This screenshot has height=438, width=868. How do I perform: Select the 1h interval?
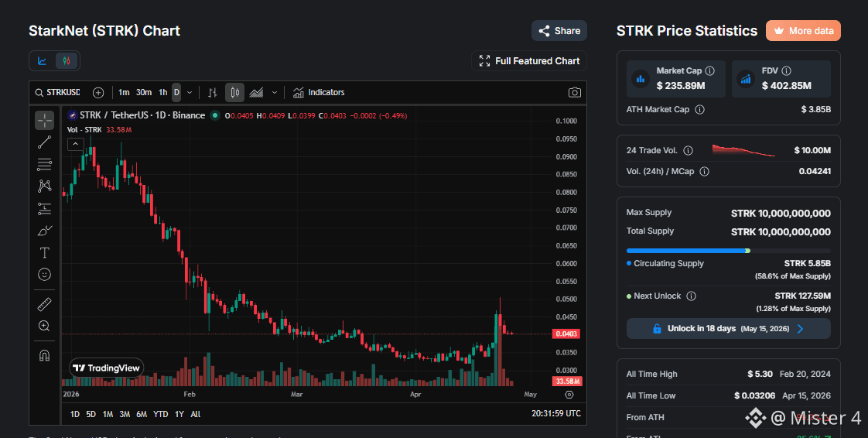[x=162, y=92]
